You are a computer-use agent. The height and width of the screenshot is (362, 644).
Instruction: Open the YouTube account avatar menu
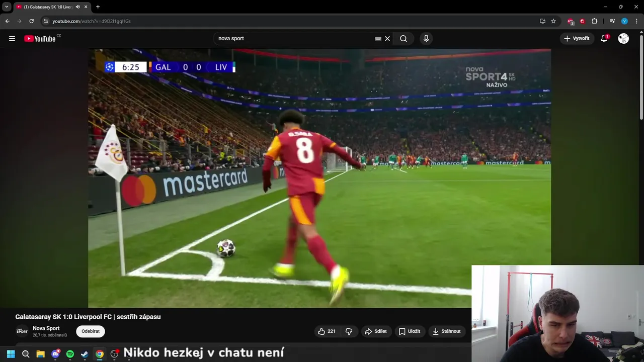pyautogui.click(x=623, y=39)
